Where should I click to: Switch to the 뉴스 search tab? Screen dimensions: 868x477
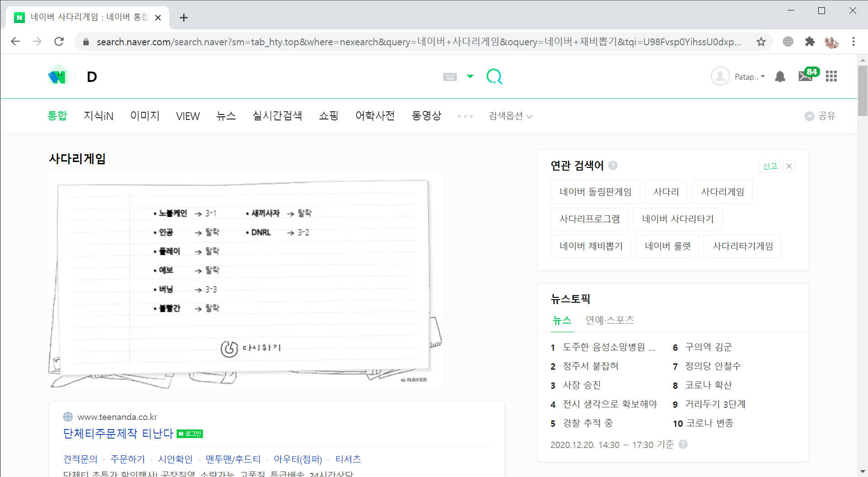point(226,116)
